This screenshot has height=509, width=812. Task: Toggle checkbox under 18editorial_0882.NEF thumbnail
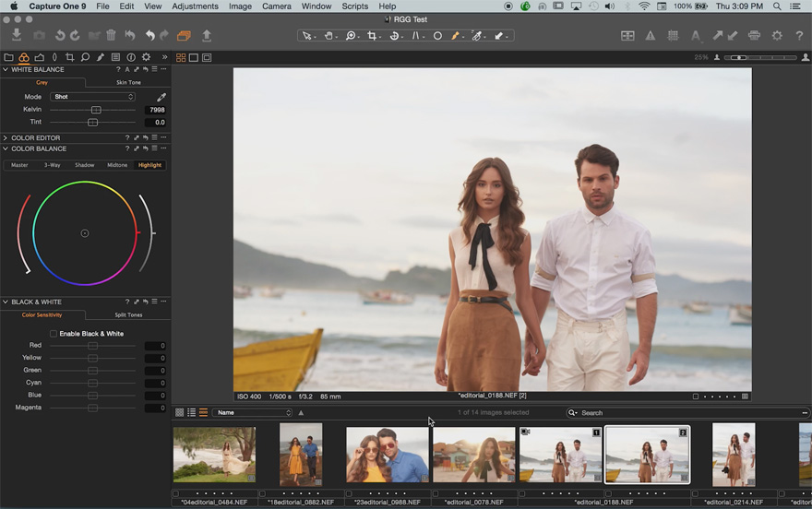[x=263, y=493]
